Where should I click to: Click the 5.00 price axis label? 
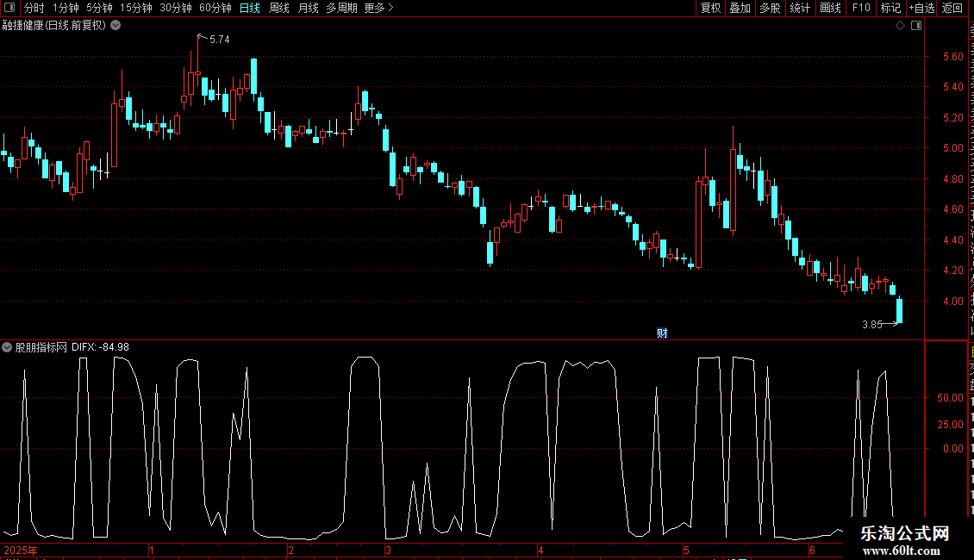(952, 148)
